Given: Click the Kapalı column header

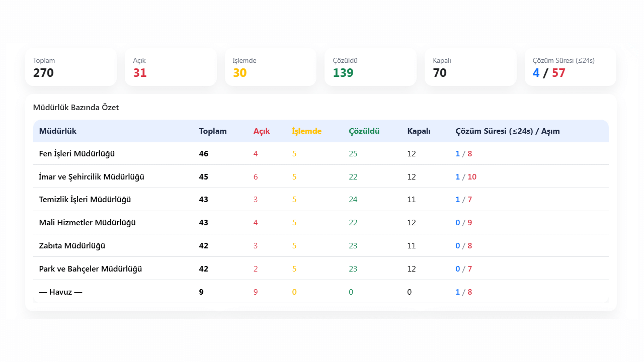Looking at the screenshot, I should click(x=419, y=131).
